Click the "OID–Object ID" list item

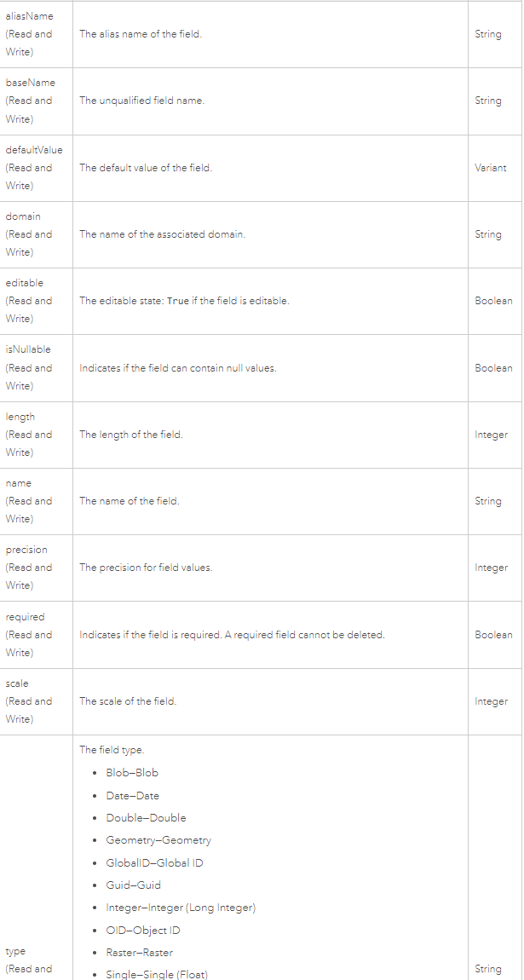coord(143,931)
